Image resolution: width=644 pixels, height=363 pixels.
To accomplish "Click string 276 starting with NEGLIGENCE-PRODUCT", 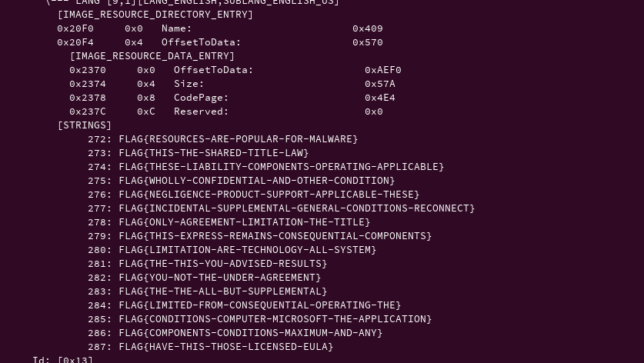I will (269, 195).
